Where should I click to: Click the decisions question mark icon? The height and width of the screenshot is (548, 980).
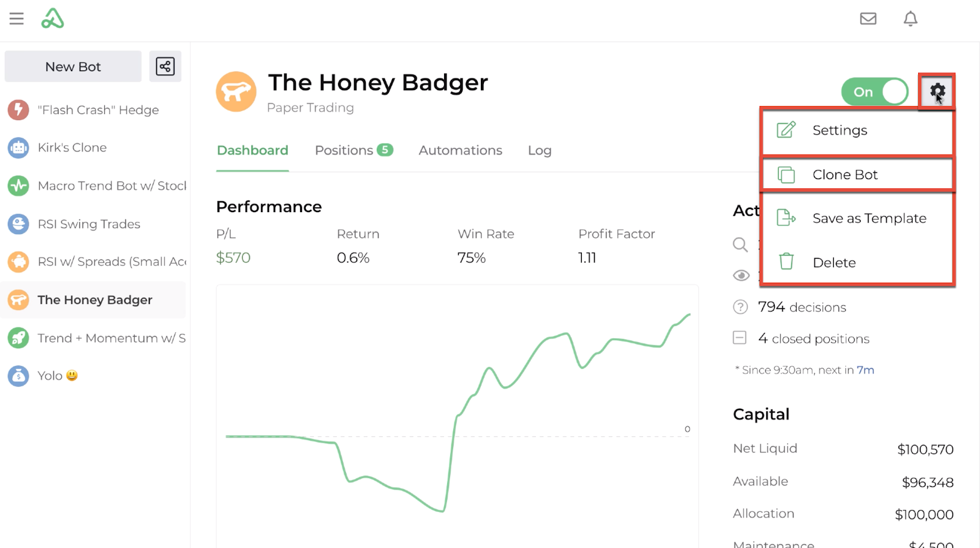[x=741, y=307]
